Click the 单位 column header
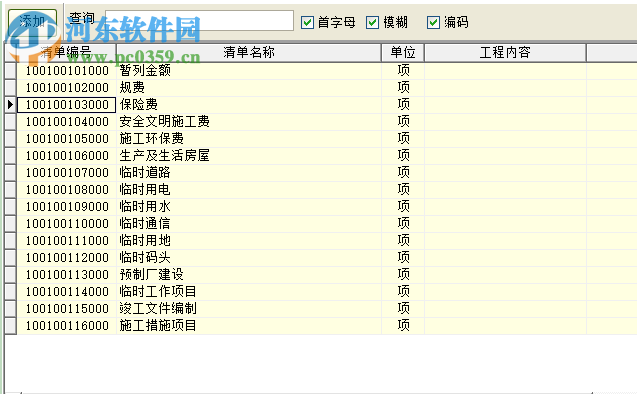 click(x=403, y=52)
